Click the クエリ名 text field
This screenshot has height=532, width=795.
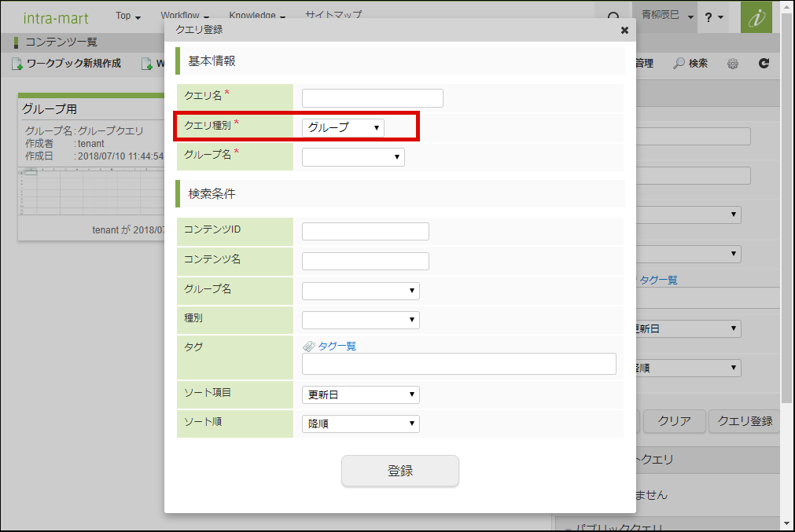coord(372,98)
